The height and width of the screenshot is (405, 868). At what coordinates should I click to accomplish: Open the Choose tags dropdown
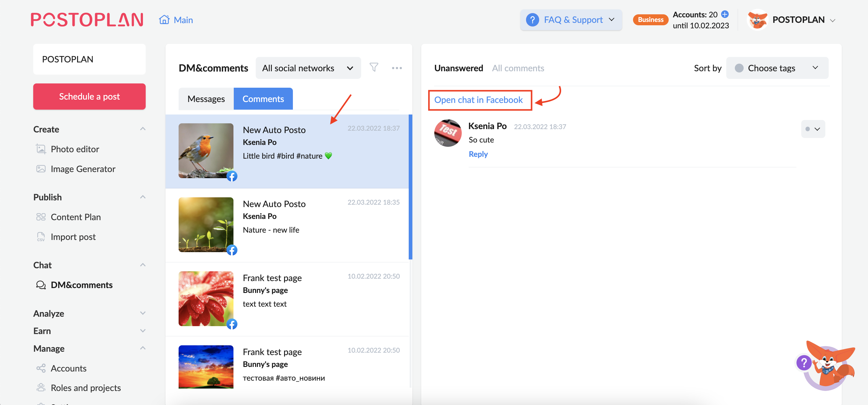(777, 68)
